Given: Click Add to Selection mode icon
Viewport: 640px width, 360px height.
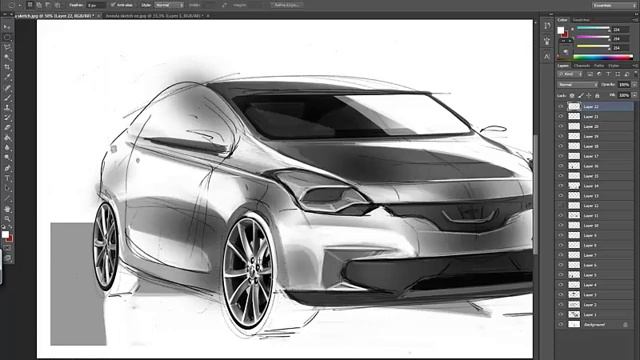Looking at the screenshot, I should pos(39,5).
